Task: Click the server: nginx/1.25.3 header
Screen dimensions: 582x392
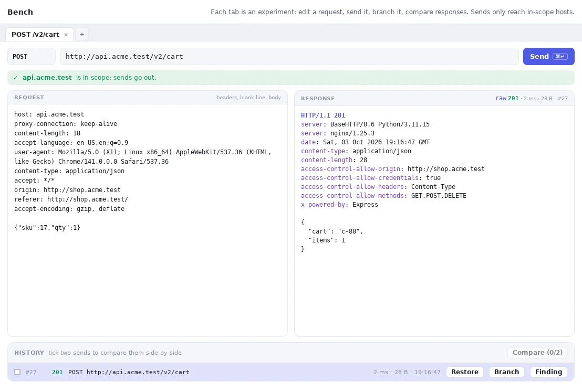Action: click(x=338, y=133)
